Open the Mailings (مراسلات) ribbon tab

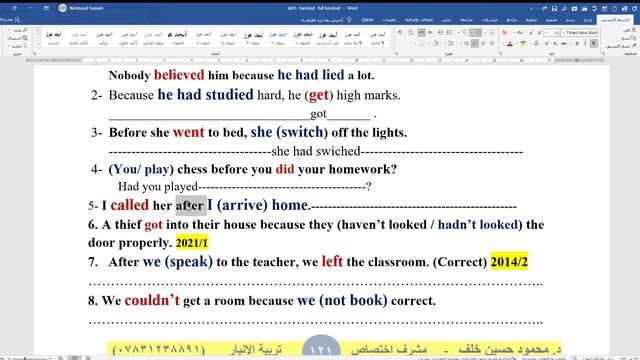point(489,20)
